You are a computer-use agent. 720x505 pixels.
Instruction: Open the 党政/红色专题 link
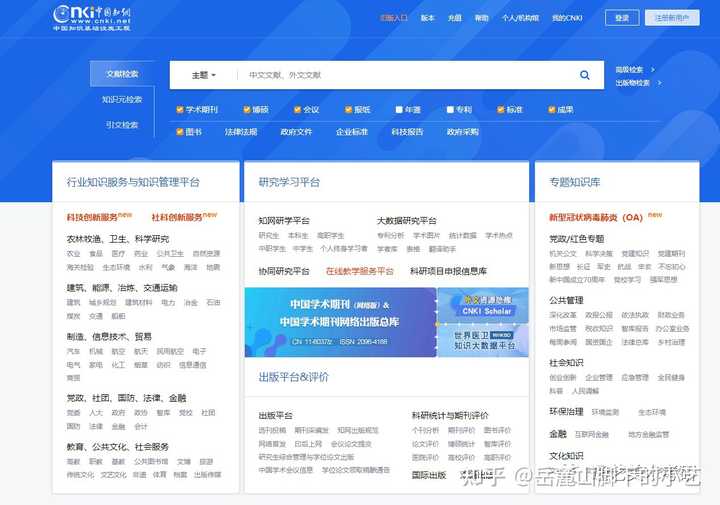tap(577, 239)
